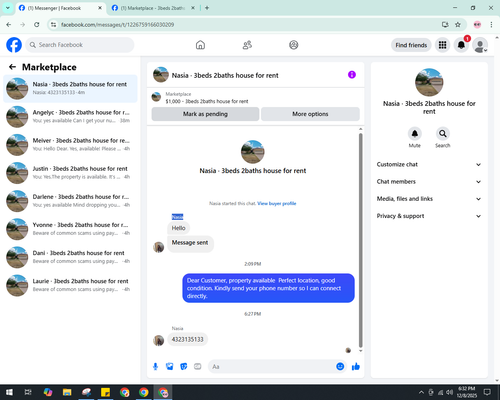Click the browser address bar URL
Image resolution: width=500 pixels, height=400 pixels.
point(117,25)
